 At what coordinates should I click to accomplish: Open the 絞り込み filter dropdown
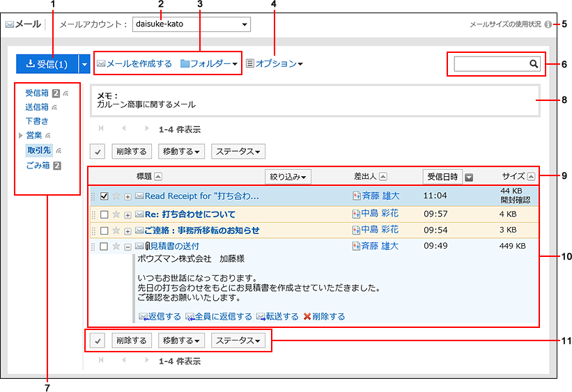(288, 177)
